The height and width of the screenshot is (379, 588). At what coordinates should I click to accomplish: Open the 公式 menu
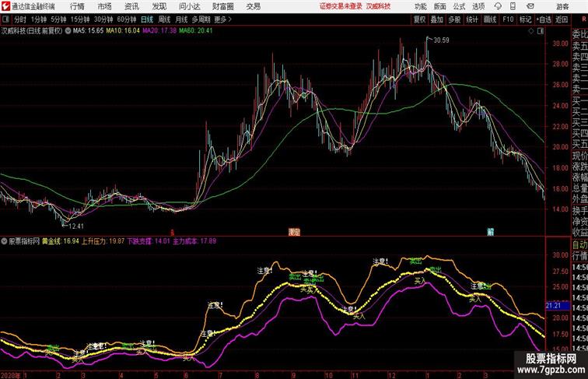pos(459,6)
